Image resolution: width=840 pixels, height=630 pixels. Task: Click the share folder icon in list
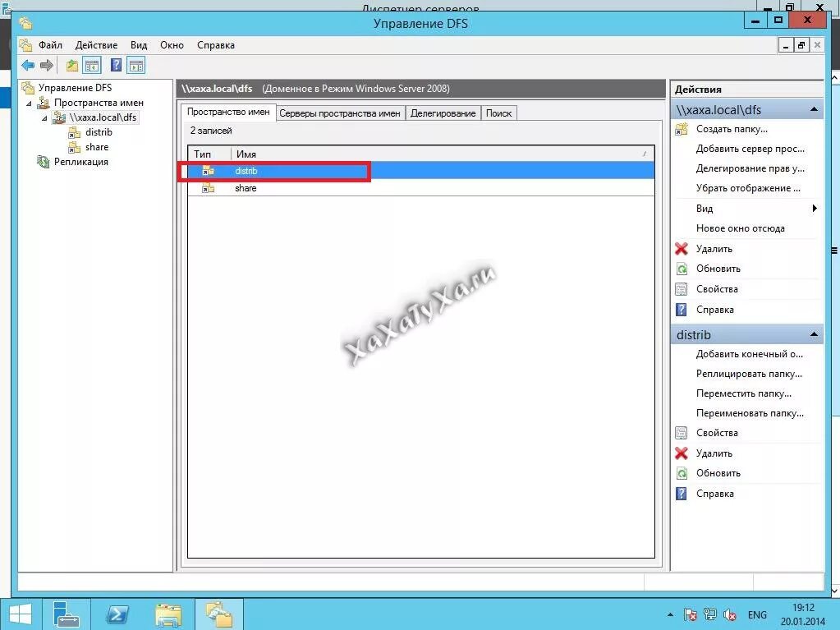point(209,188)
